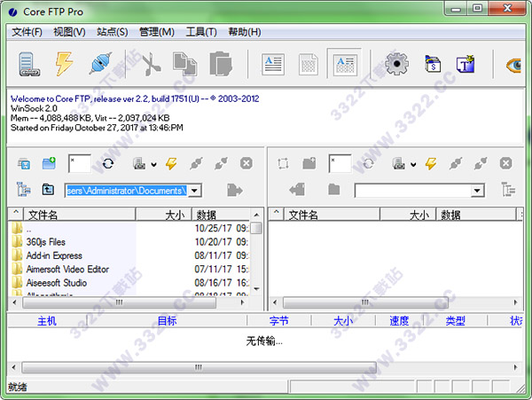Expand the remote panel drive dropdown arrow
The height and width of the screenshot is (400, 532).
413,165
